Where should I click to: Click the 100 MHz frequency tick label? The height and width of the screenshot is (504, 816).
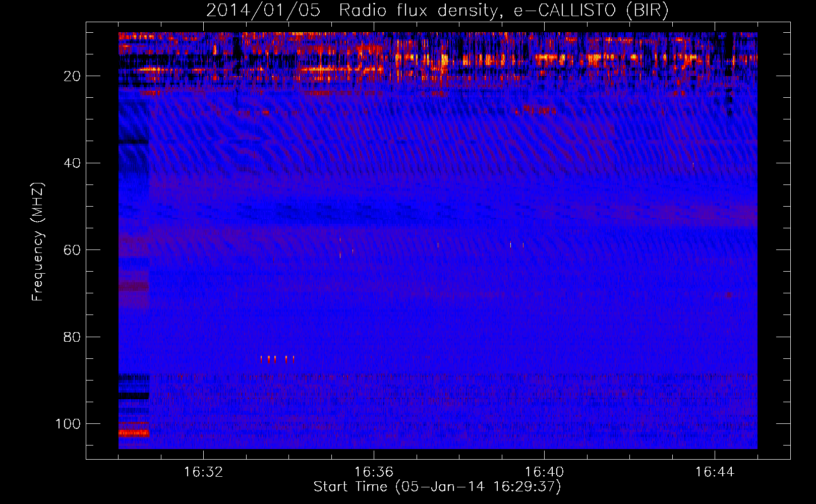[68, 424]
